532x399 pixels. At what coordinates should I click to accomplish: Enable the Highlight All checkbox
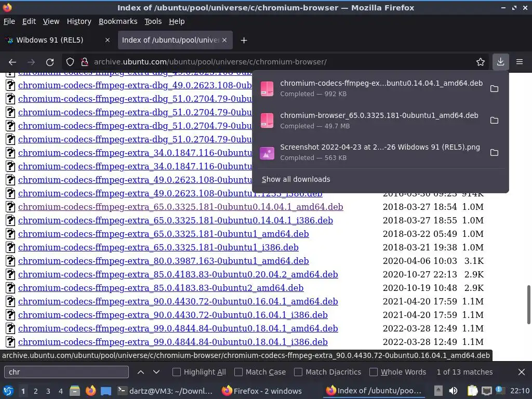[177, 372]
